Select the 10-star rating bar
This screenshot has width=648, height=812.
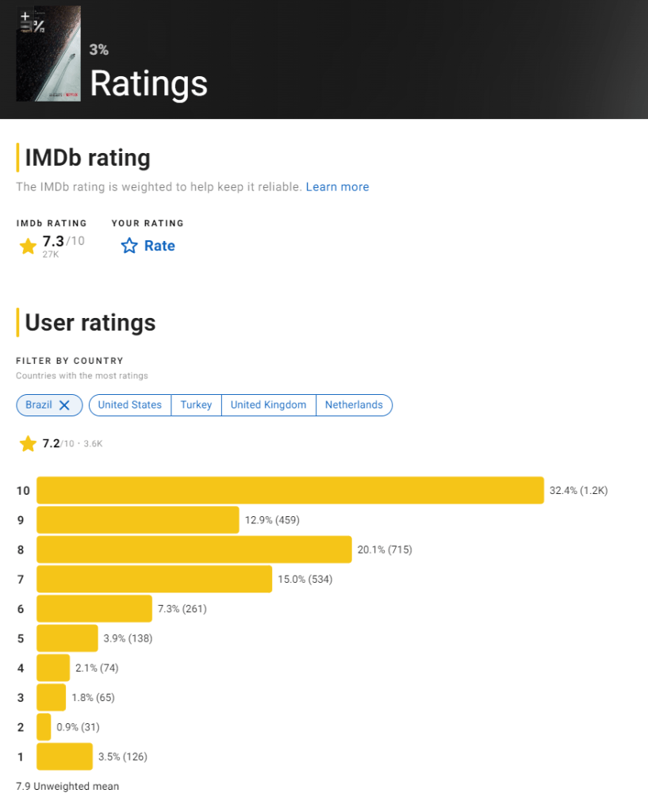tap(290, 490)
